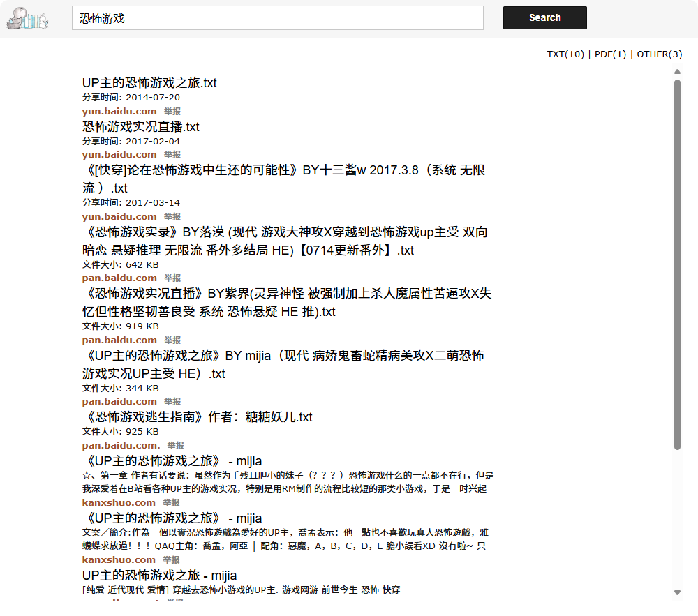698x616 pixels.
Task: Open result 《恐怖游戏实况直播》BY紫界
Action: tap(287, 303)
